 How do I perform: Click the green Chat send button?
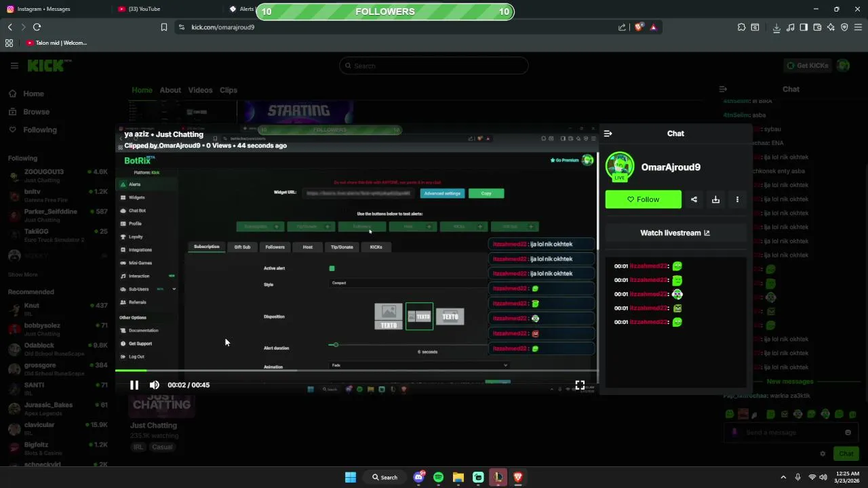(x=846, y=453)
